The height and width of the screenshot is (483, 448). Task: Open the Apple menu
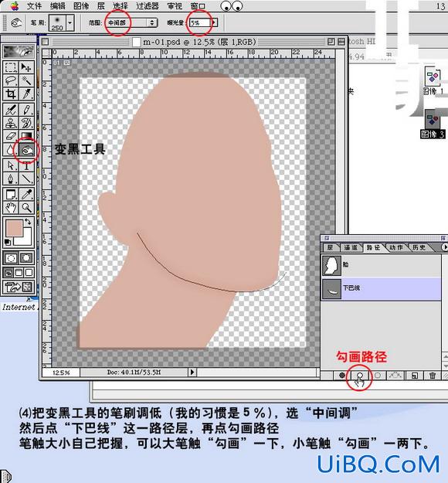point(14,6)
